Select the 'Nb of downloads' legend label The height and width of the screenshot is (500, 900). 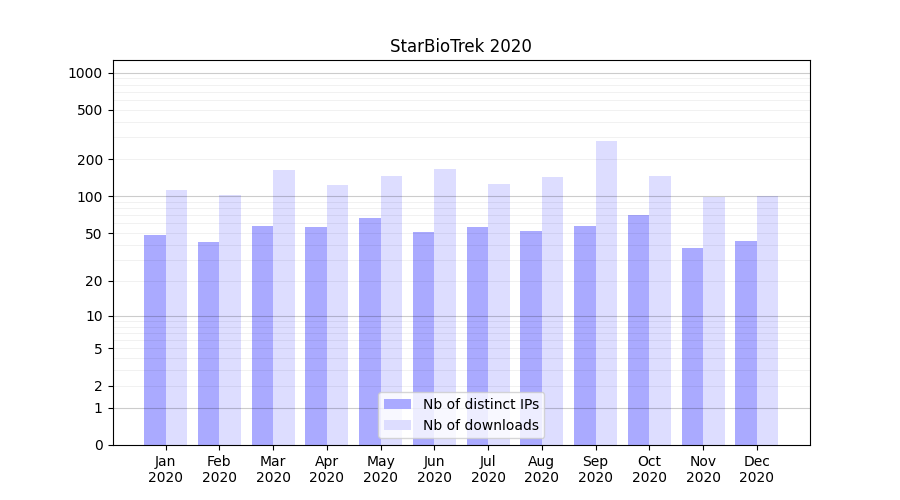tap(480, 425)
